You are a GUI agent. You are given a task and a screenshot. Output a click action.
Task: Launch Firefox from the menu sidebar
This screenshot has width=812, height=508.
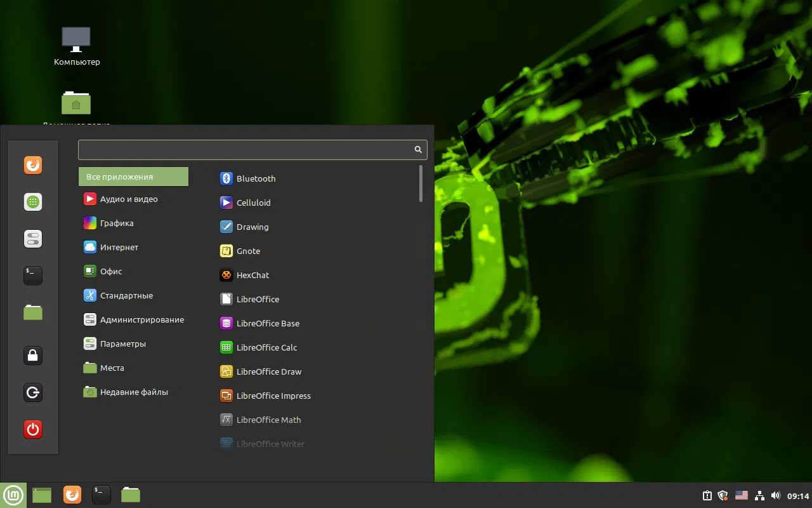click(x=32, y=165)
